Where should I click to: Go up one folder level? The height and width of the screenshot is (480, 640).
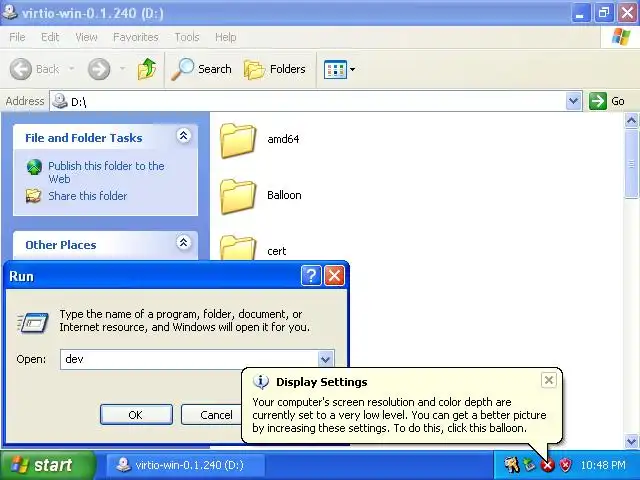147,69
